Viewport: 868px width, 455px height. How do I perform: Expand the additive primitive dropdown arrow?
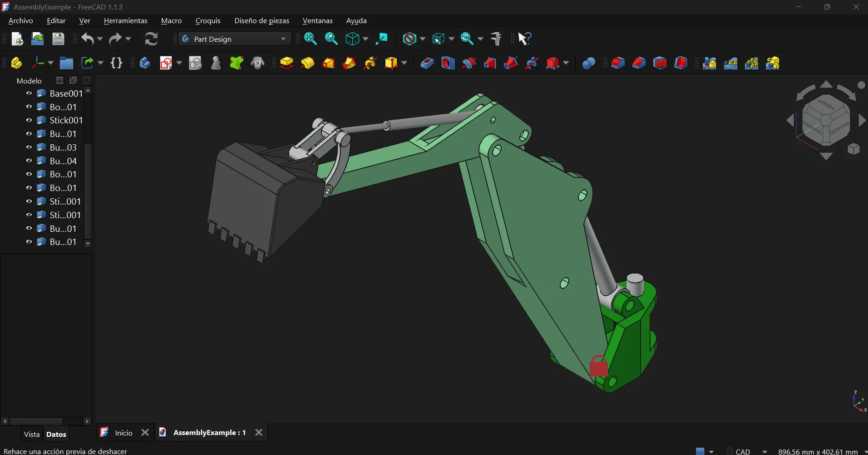(x=404, y=63)
